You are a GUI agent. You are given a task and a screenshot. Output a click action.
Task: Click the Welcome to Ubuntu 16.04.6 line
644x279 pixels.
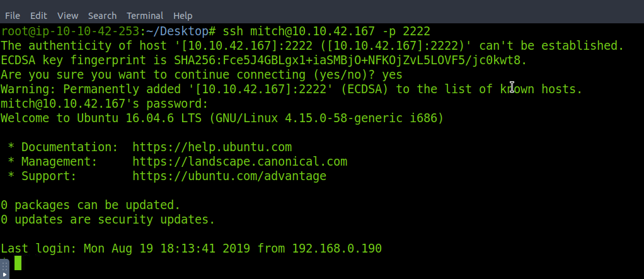[222, 118]
